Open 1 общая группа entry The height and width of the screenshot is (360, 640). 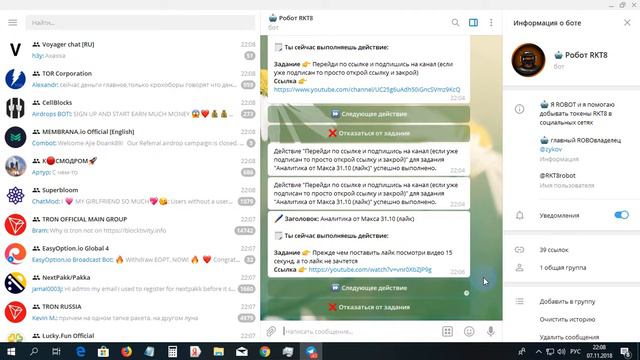pyautogui.click(x=562, y=268)
